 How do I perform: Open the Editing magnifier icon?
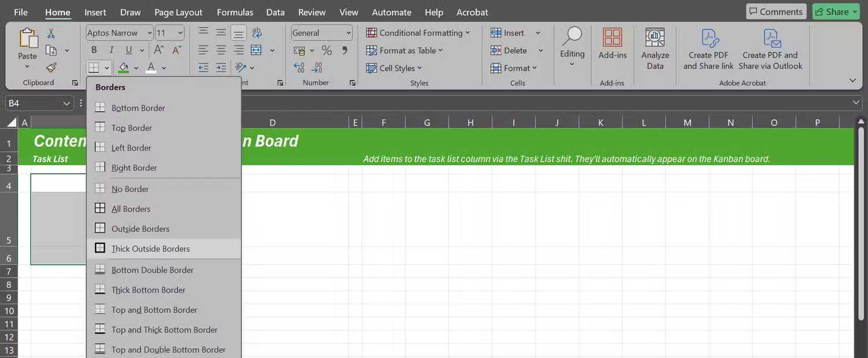point(572,36)
